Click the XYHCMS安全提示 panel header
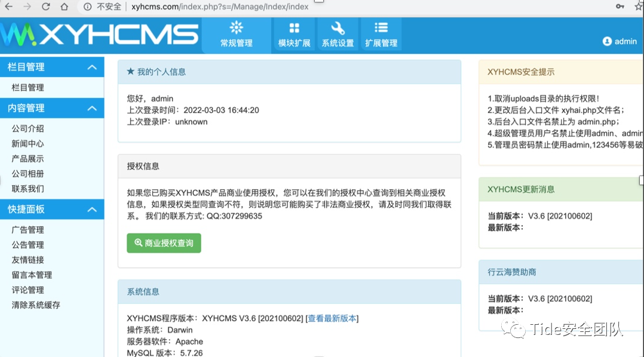644x357 pixels. pos(561,72)
